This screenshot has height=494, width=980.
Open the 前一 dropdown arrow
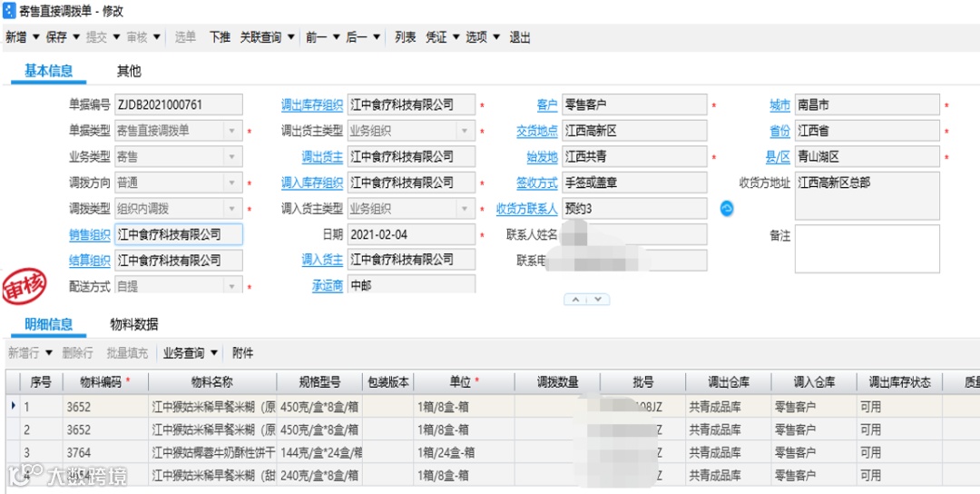336,37
